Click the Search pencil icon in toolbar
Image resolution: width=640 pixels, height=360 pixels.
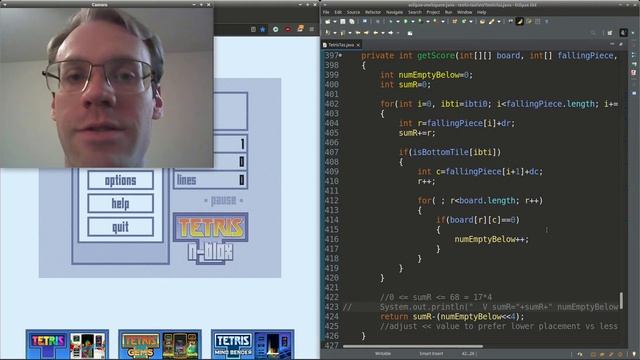pos(491,21)
